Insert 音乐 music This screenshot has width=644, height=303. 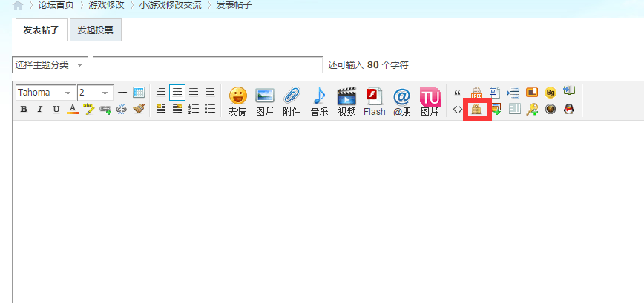319,101
